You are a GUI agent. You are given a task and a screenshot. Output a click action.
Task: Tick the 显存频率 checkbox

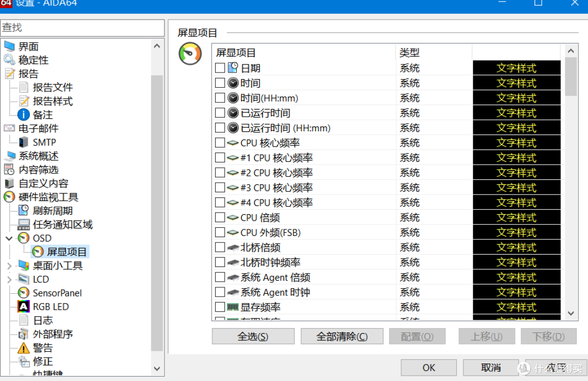coord(220,307)
